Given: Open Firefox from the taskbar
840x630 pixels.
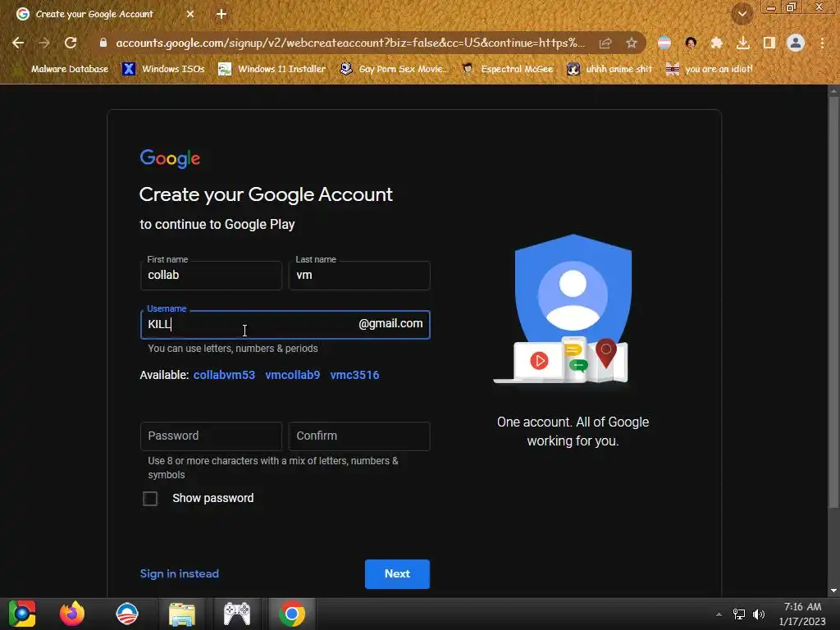Looking at the screenshot, I should tap(72, 614).
